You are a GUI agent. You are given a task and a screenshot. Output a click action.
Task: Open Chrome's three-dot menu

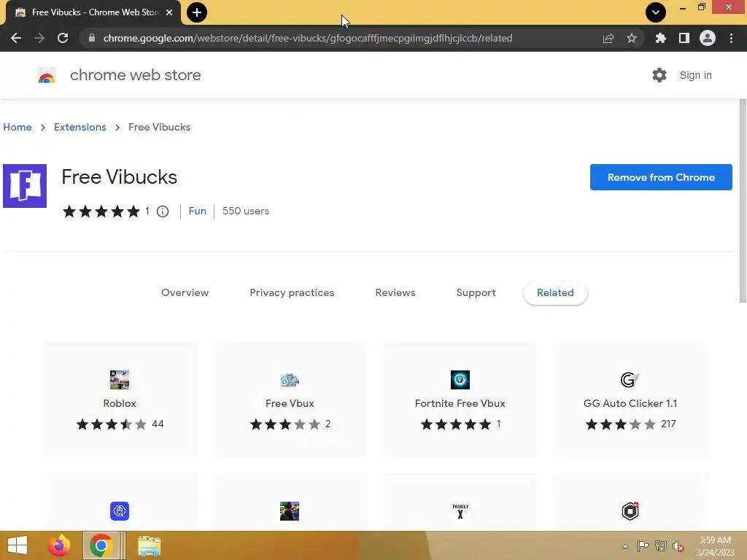point(731,38)
